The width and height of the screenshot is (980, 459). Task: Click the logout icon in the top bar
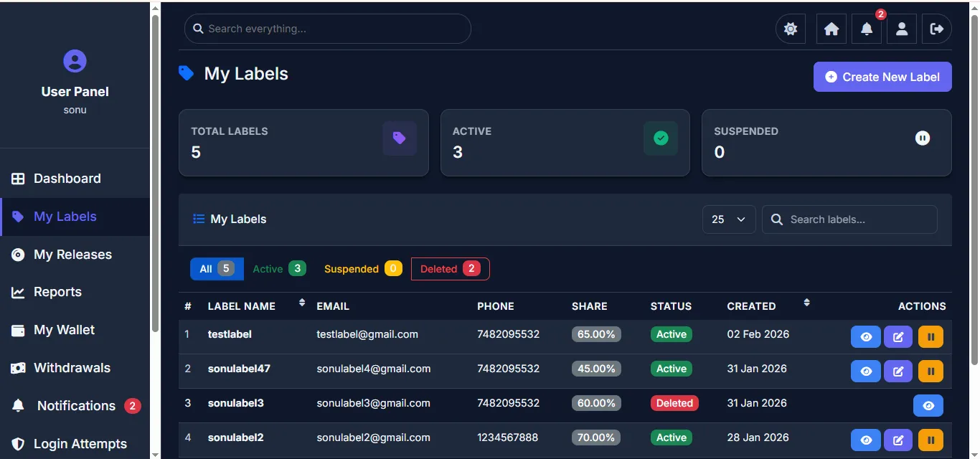pyautogui.click(x=937, y=29)
